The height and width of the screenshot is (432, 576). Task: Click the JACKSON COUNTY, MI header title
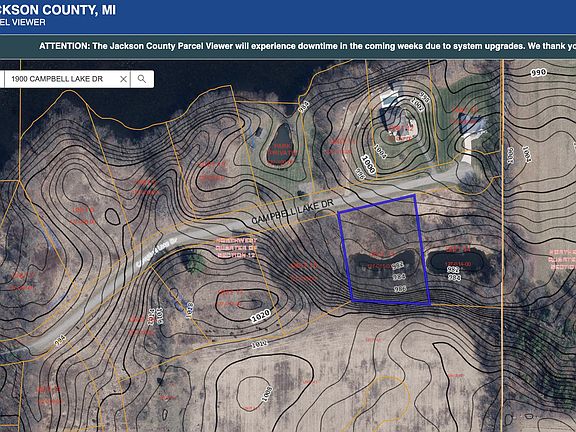(58, 9)
